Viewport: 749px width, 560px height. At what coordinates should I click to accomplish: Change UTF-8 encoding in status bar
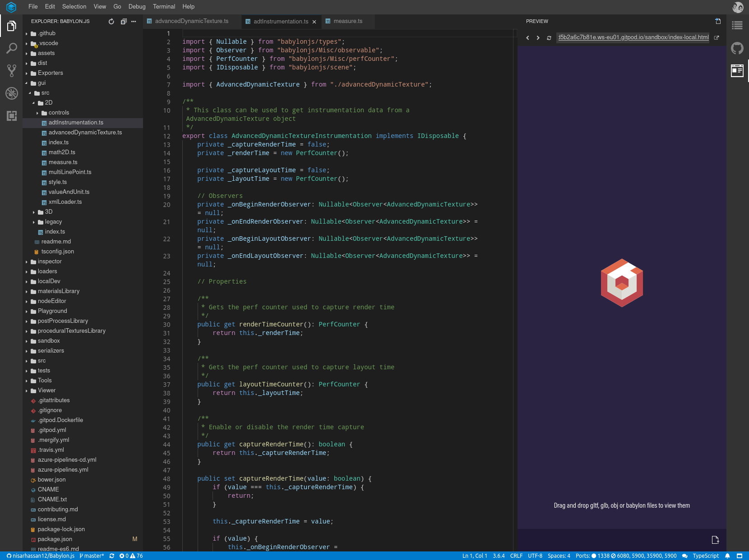tap(535, 556)
